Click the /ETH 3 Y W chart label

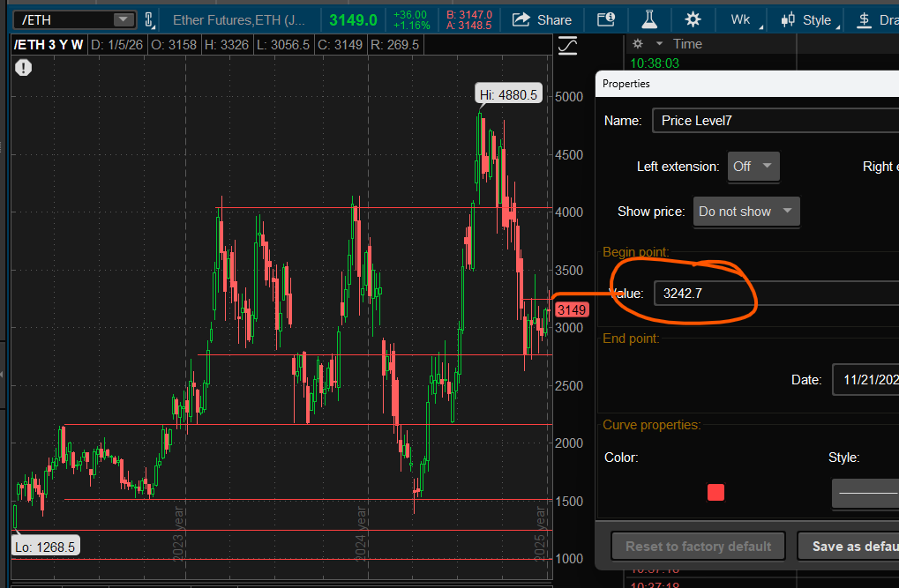pyautogui.click(x=49, y=45)
